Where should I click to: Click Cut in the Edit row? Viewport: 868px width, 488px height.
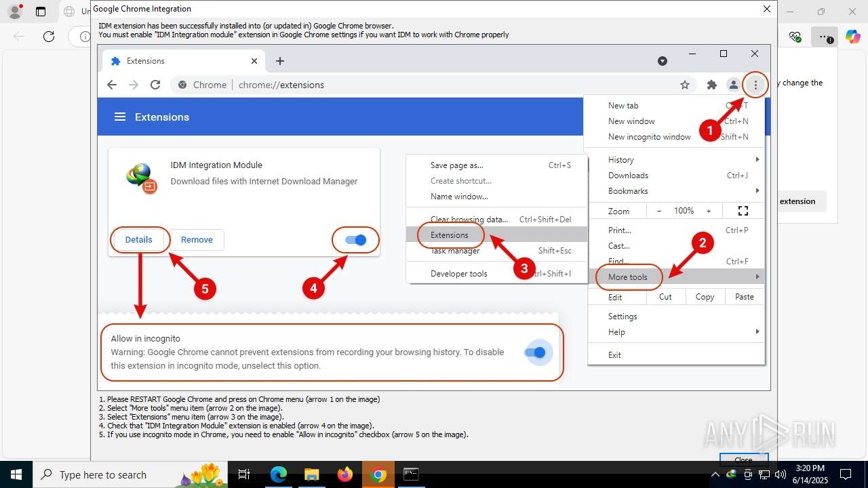click(666, 297)
